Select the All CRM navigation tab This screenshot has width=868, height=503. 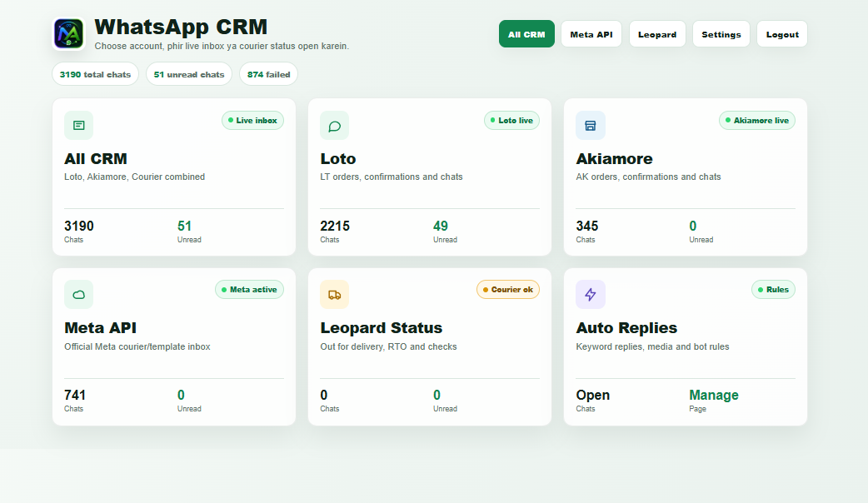pos(526,34)
